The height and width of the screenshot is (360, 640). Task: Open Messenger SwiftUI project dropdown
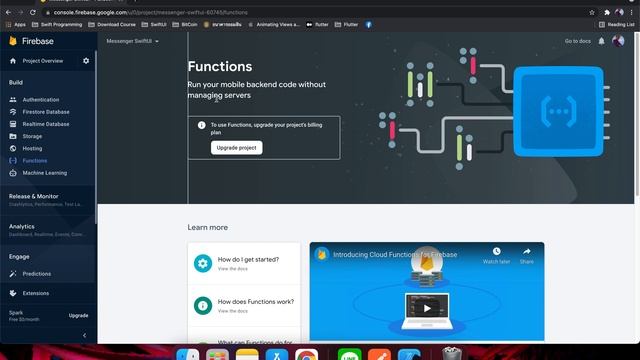(133, 41)
